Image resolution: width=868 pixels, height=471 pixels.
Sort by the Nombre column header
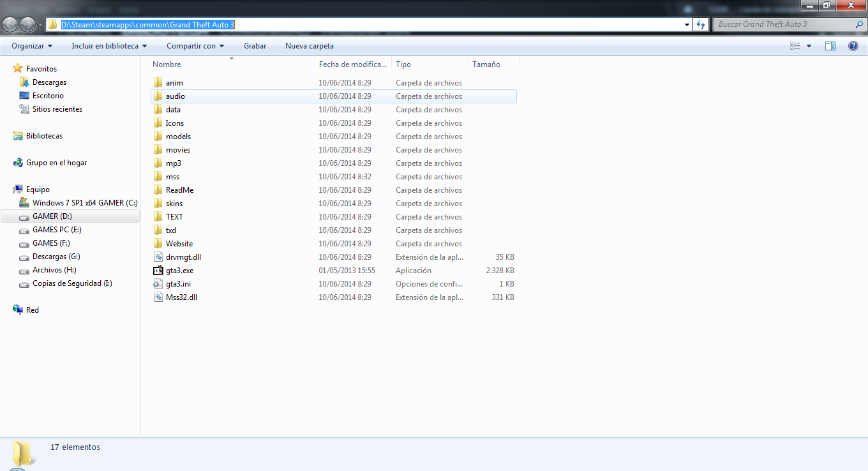click(232, 64)
